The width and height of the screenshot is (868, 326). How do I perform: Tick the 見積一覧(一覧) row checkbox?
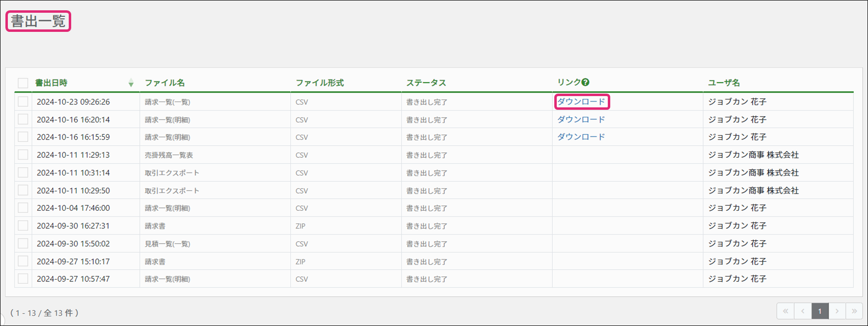[23, 244]
